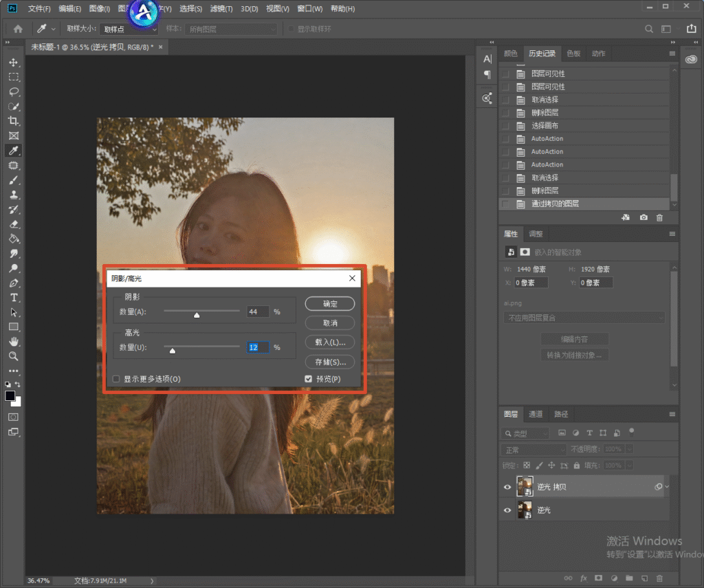704x588 pixels.
Task: Select the Clone Stamp tool
Action: (14, 195)
